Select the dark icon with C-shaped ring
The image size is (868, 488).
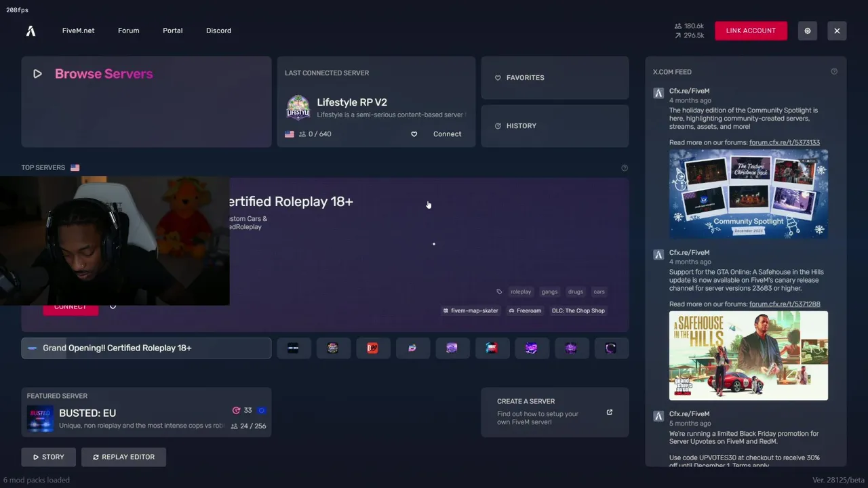pyautogui.click(x=611, y=348)
